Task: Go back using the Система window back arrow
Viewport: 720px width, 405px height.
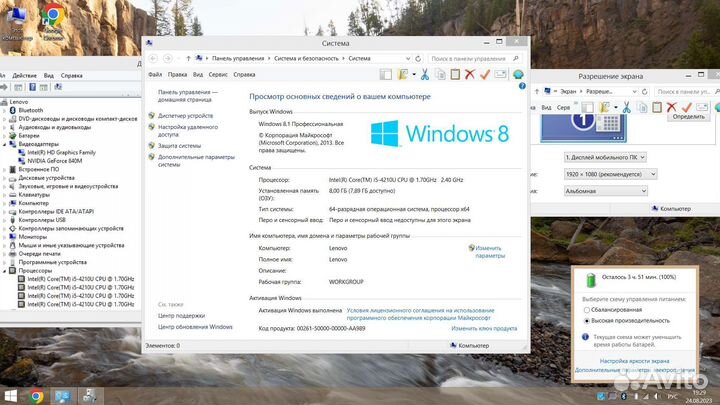Action: 153,58
